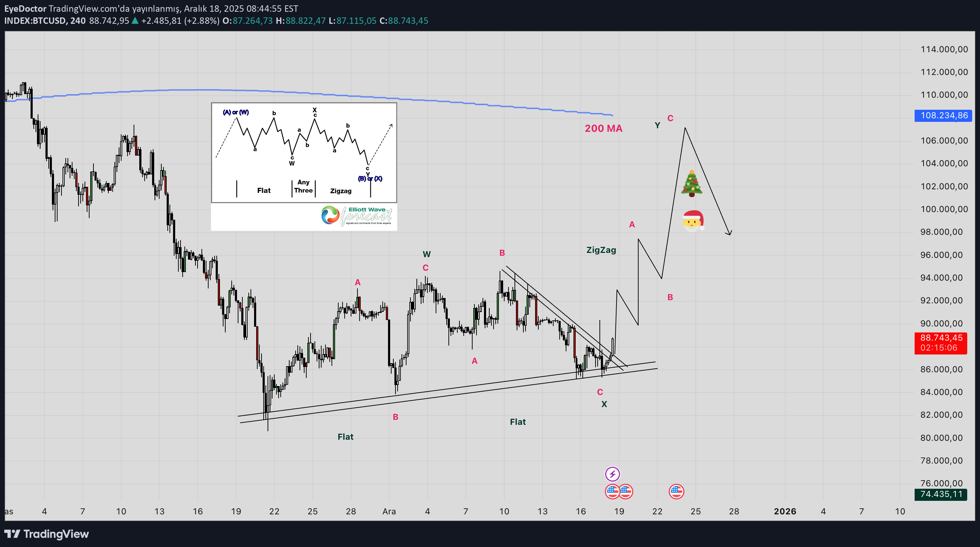The width and height of the screenshot is (980, 547).
Task: Click the blue 108.234,86 price label
Action: click(942, 115)
